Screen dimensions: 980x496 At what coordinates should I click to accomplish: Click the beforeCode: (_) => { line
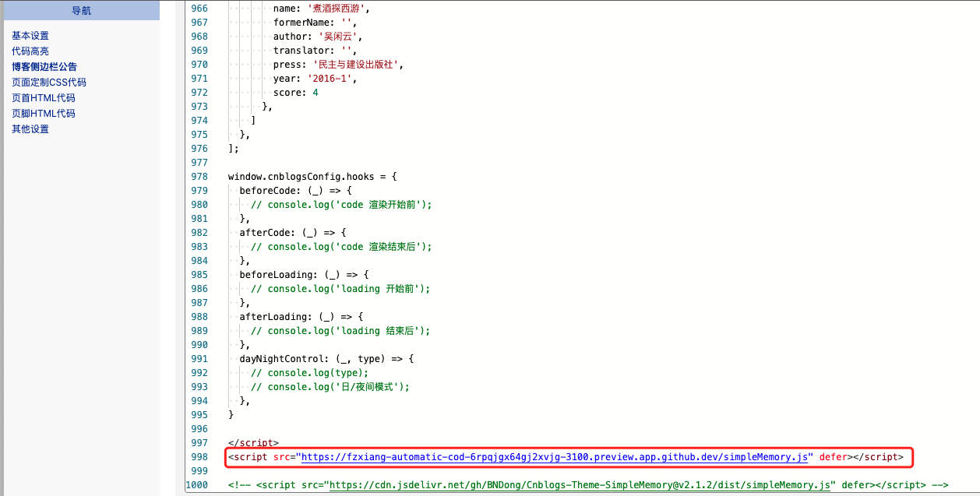296,191
